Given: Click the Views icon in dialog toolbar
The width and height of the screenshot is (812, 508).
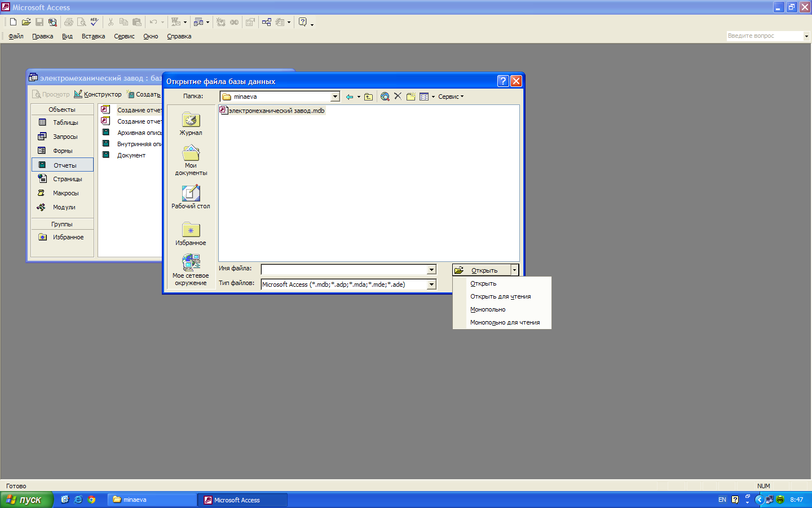Looking at the screenshot, I should 424,97.
